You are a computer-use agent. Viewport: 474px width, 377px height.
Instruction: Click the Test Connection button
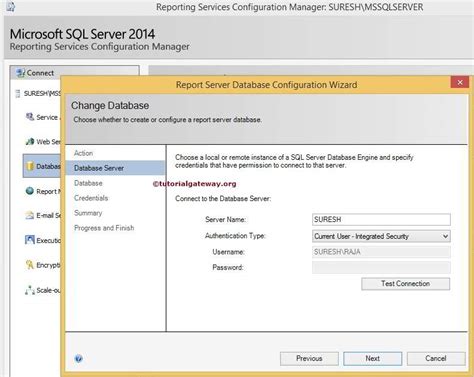(x=406, y=284)
